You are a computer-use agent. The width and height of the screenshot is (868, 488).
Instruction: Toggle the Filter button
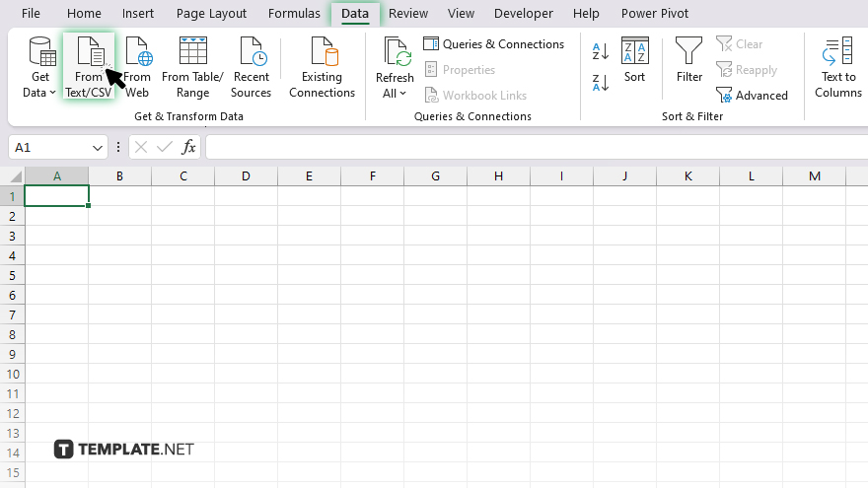[689, 61]
